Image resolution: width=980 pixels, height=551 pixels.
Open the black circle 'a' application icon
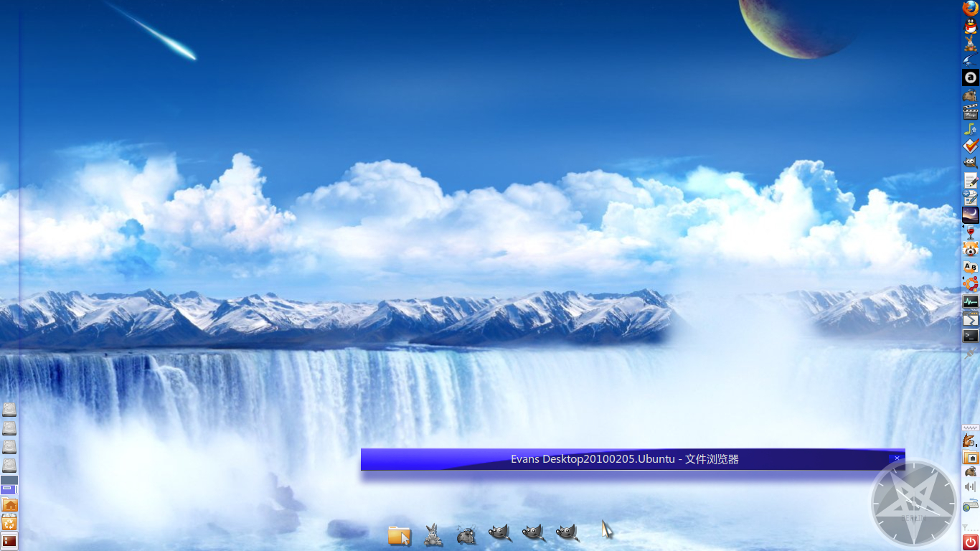pos(971,77)
